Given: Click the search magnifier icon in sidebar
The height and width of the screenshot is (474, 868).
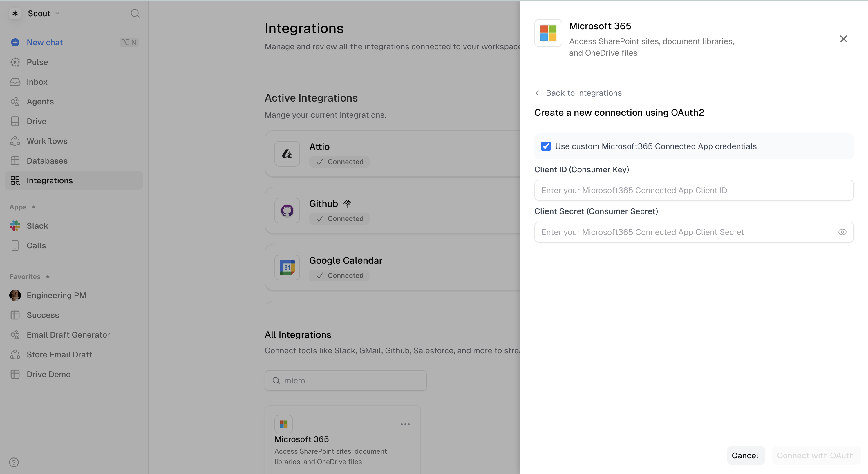Looking at the screenshot, I should (x=135, y=13).
